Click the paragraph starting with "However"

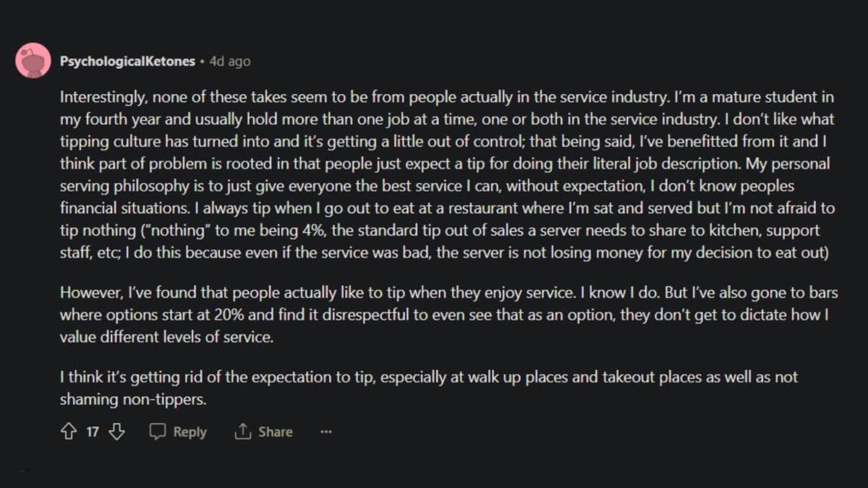click(x=434, y=314)
